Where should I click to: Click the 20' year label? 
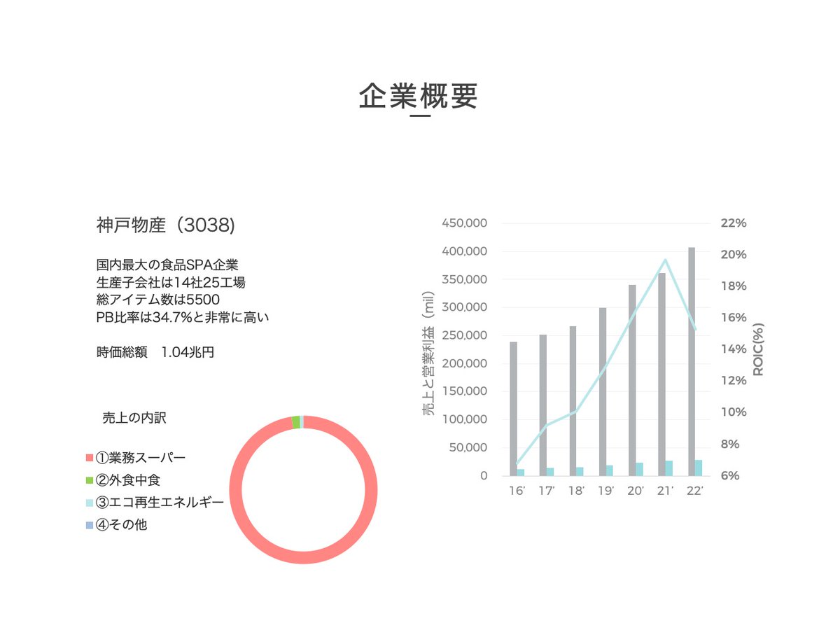636,491
